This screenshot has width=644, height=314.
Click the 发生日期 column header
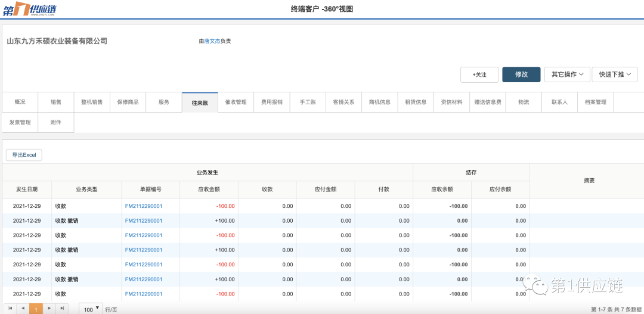click(x=27, y=189)
